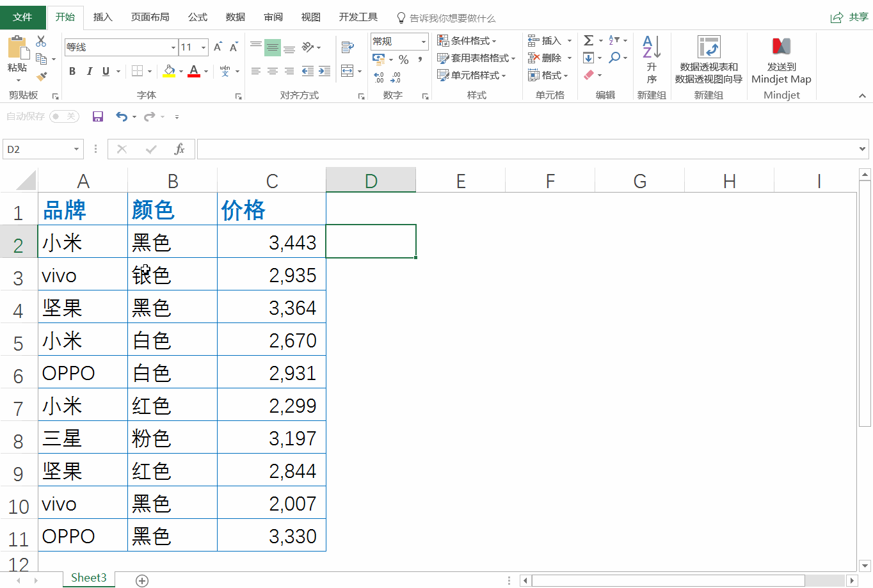The width and height of the screenshot is (873, 588).
Task: Click decrease indent icon
Action: coord(308,71)
